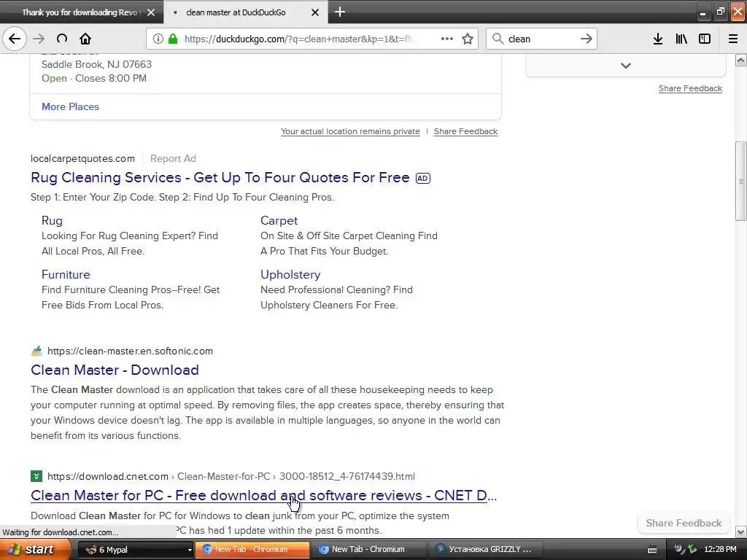Click localcarpetquotes.com ad domain
This screenshot has width=747, height=560.
[x=82, y=158]
